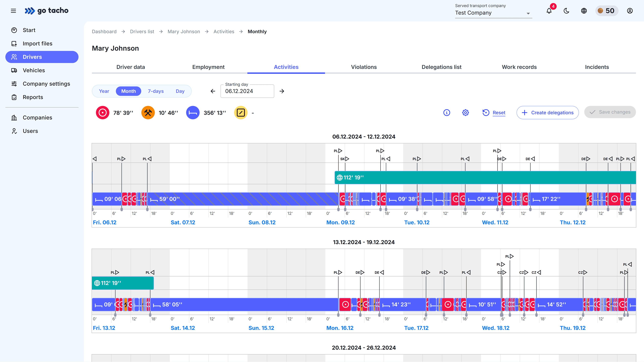Screen dimensions: 644x362
Task: Toggle dark mode moon icon
Action: click(567, 11)
